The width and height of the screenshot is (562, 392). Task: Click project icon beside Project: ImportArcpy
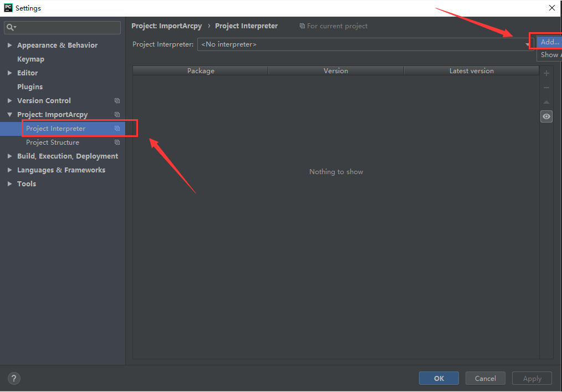tap(117, 114)
